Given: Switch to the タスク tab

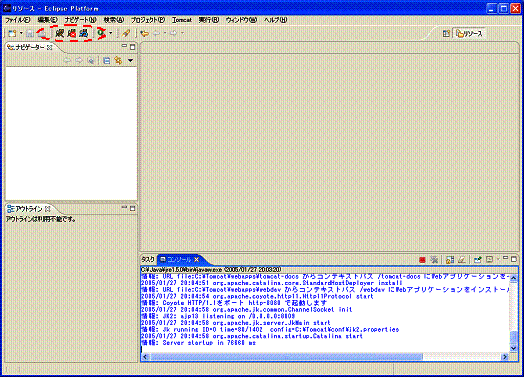Looking at the screenshot, I should click(x=148, y=260).
